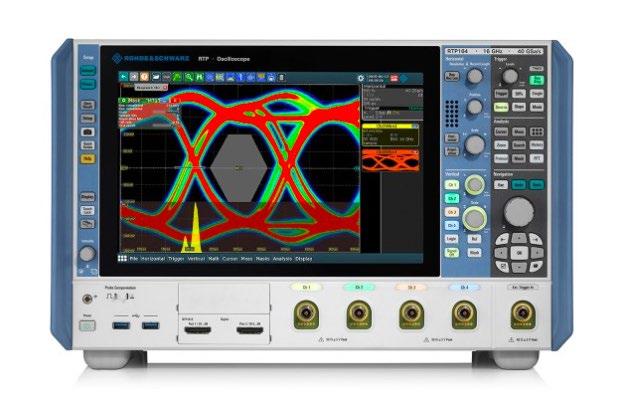The width and height of the screenshot is (635, 408).
Task: Toggle the Ch 1 channel button
Action: click(x=452, y=185)
